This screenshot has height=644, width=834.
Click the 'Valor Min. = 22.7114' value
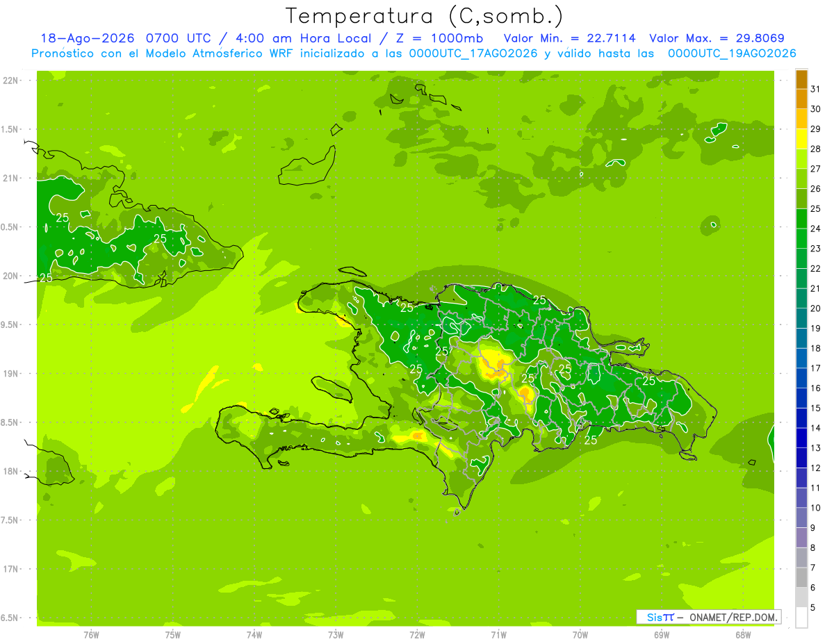pos(569,38)
